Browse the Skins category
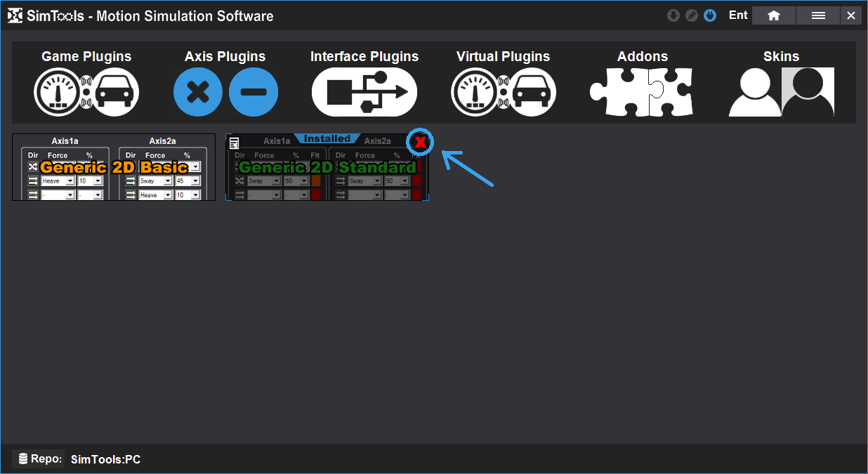 tap(782, 83)
